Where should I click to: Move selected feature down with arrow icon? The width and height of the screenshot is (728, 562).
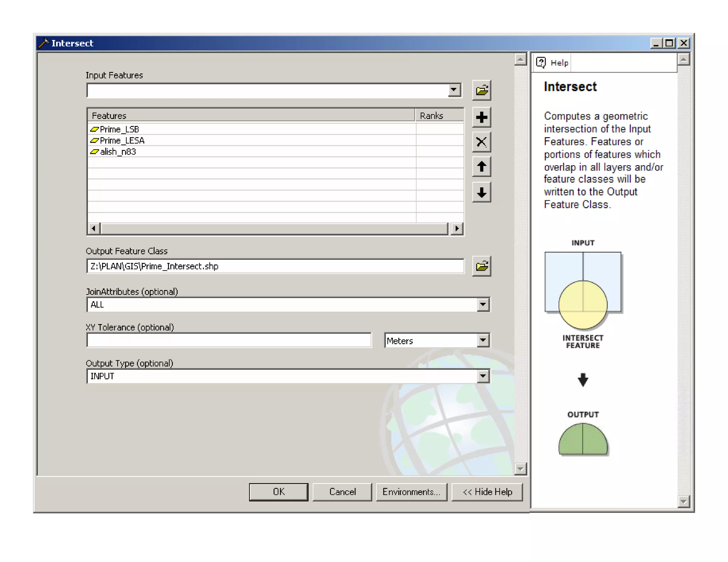pyautogui.click(x=481, y=192)
